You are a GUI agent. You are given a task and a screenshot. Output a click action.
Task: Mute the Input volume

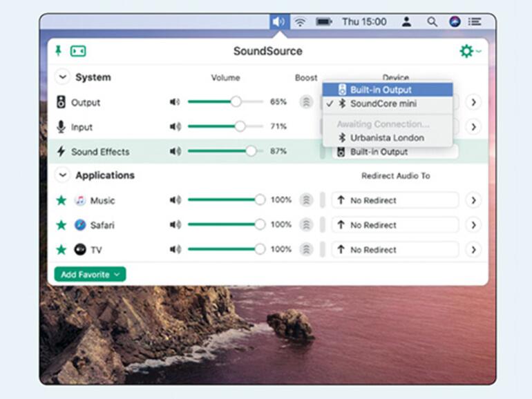(175, 126)
